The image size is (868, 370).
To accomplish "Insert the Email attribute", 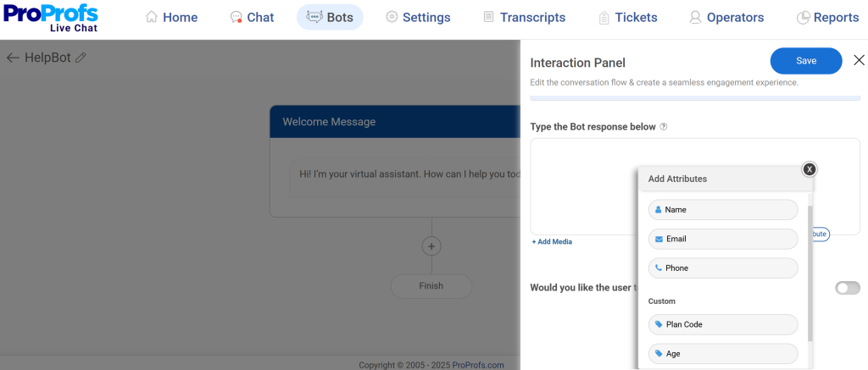I will (x=723, y=239).
